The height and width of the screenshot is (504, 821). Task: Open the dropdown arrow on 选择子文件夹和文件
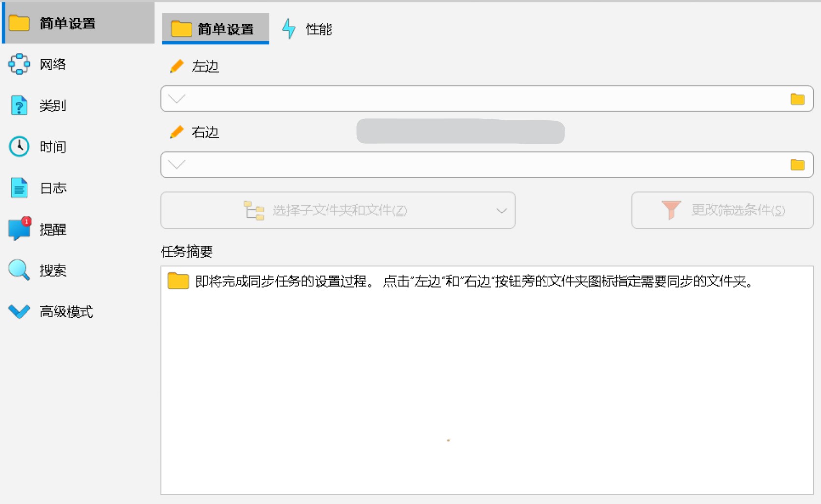pos(501,211)
